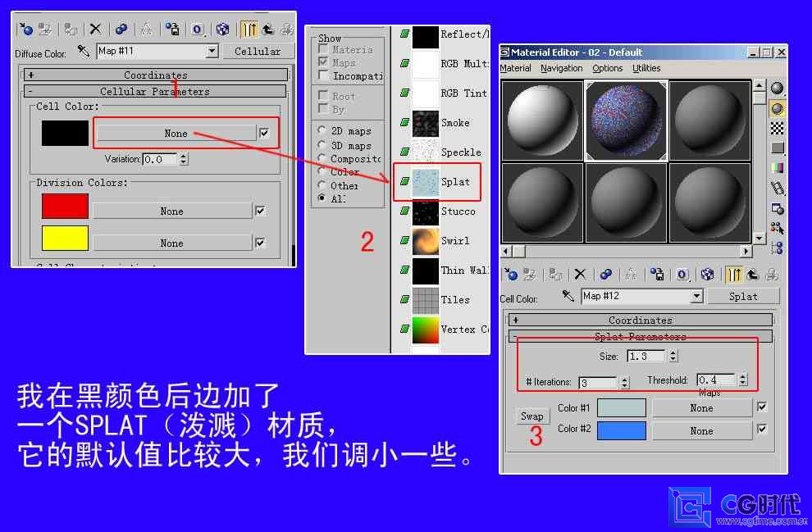Open Utilities menu

[x=646, y=68]
